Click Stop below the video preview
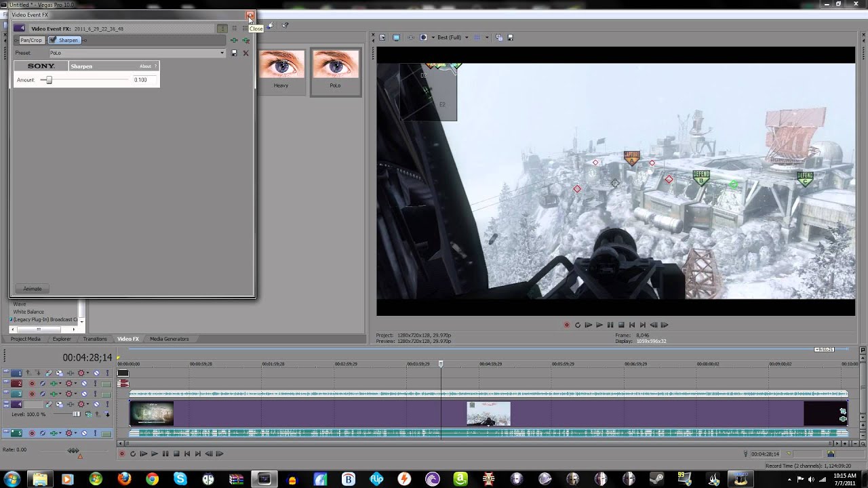Image resolution: width=868 pixels, height=488 pixels. [x=621, y=325]
